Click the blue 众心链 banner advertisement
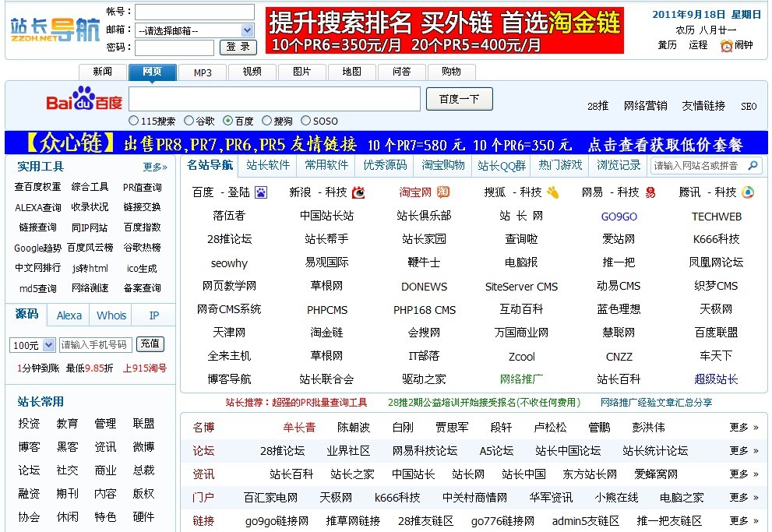Image resolution: width=772 pixels, height=532 pixels. (386, 143)
